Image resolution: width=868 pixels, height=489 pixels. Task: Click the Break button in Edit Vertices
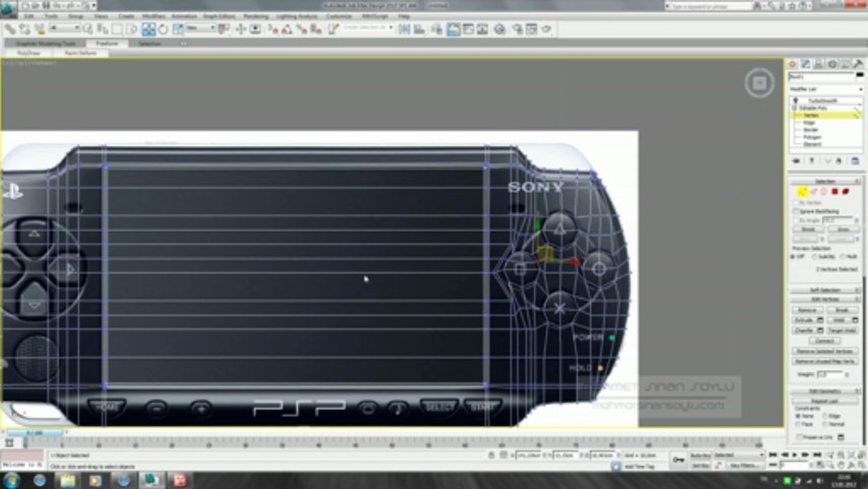point(842,310)
